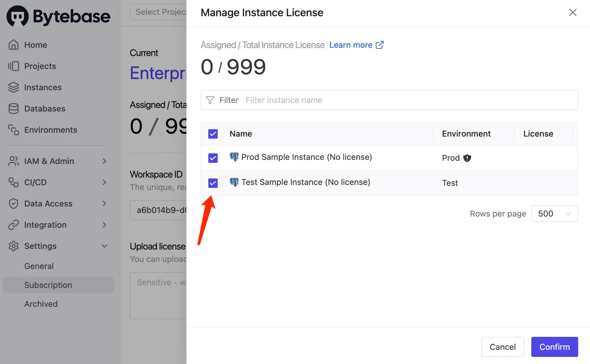Screen dimensions: 590x364
Task: Open Instances from the sidebar icon
Action: tap(13, 87)
